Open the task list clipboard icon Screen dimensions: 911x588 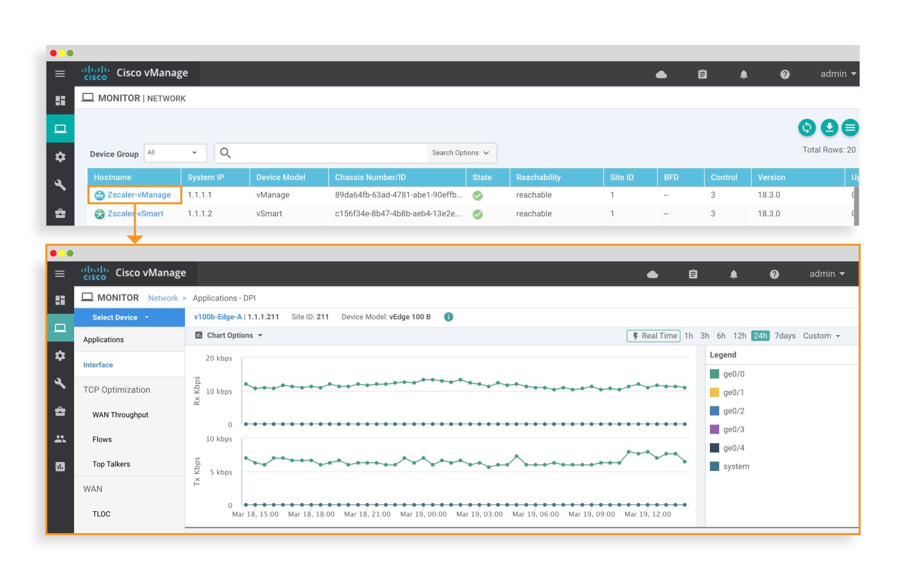693,274
